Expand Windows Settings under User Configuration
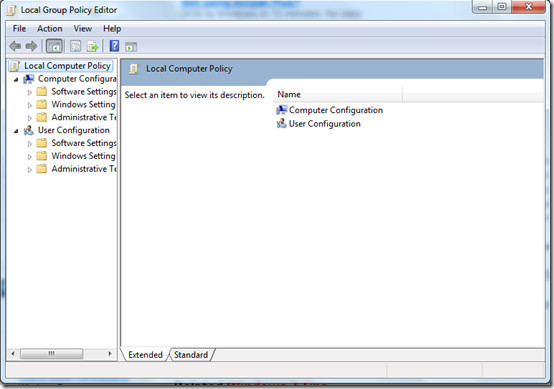This screenshot has height=389, width=554. 30,157
